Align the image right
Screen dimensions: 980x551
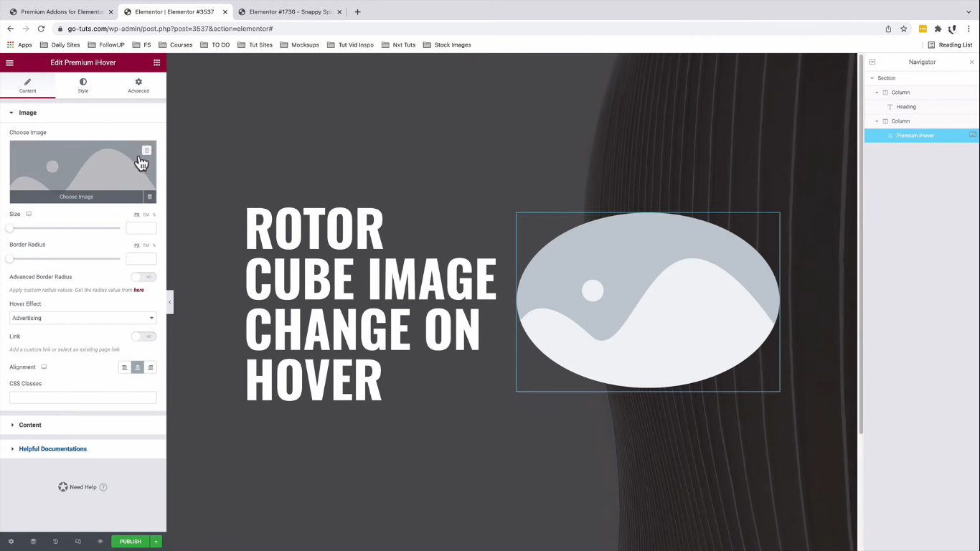(x=150, y=367)
